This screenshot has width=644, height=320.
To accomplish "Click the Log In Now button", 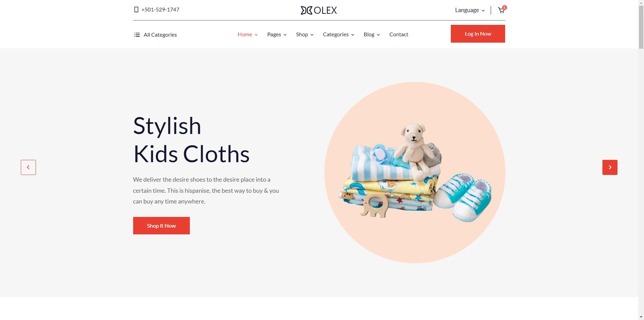I will coord(478,34).
